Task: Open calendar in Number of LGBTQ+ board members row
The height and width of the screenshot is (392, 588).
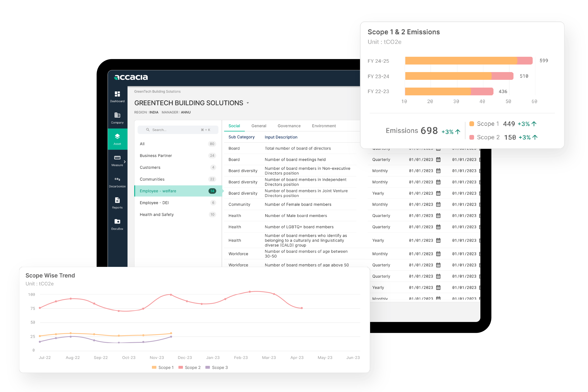Action: pos(438,227)
